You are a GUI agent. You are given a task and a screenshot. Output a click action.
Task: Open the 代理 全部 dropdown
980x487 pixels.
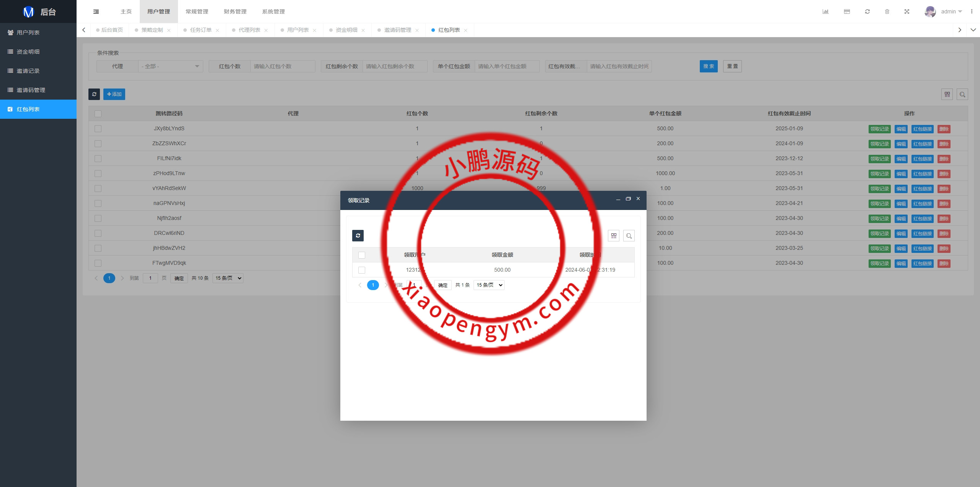pyautogui.click(x=170, y=66)
